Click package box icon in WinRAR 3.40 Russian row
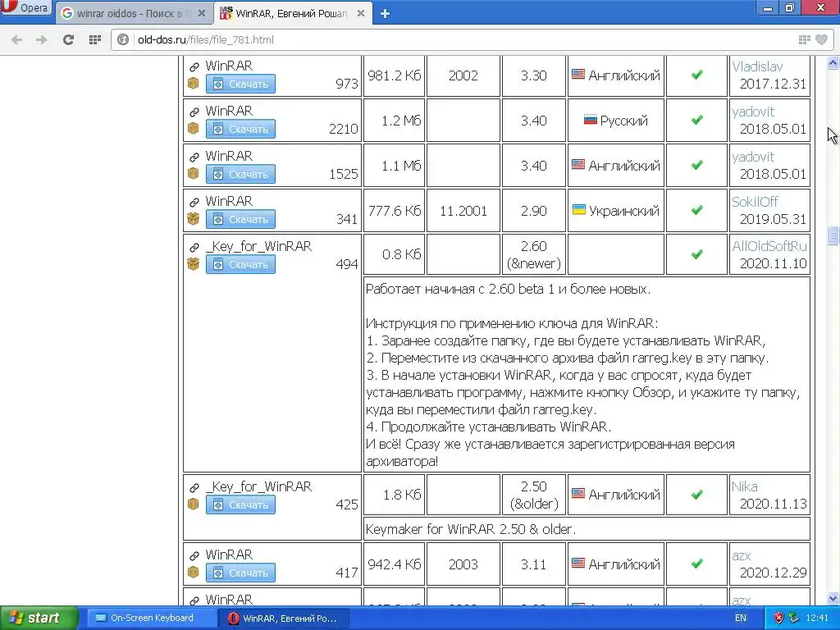 pyautogui.click(x=194, y=129)
